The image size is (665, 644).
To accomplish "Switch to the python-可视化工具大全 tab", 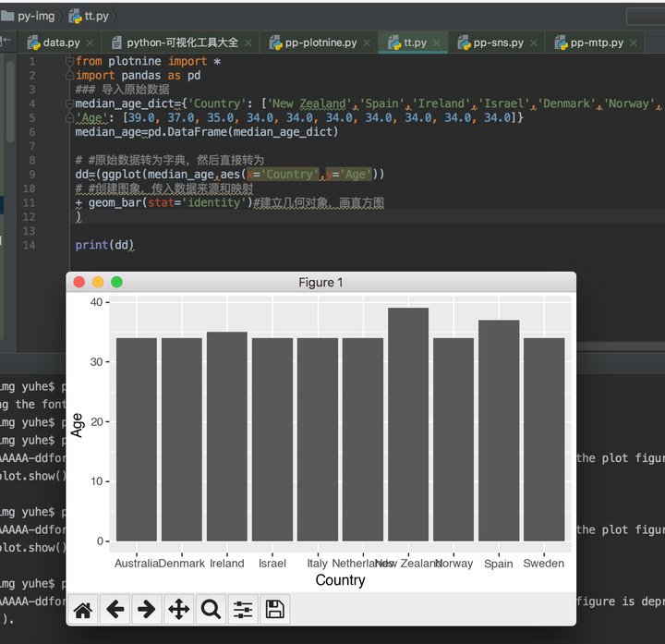I will [182, 43].
